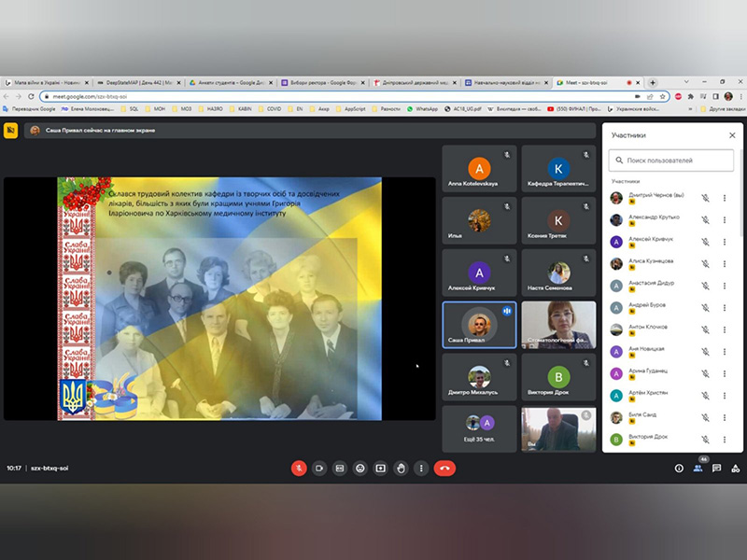Switch to the DeepStateMAP browser tab
Screen dimensions: 747x560
[x=136, y=82]
